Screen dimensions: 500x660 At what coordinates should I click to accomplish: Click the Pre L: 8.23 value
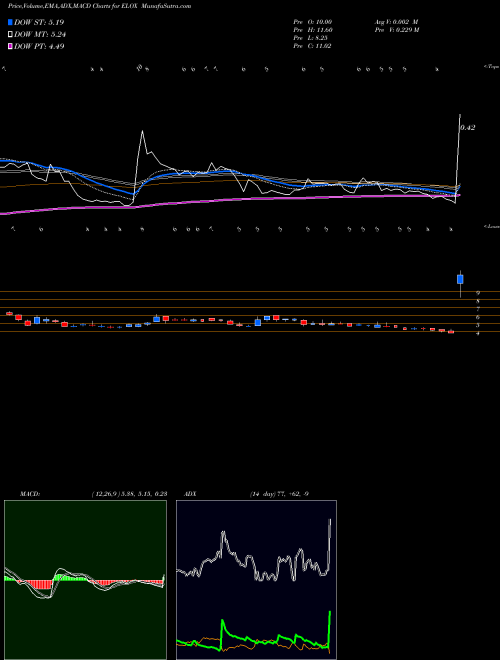point(311,38)
